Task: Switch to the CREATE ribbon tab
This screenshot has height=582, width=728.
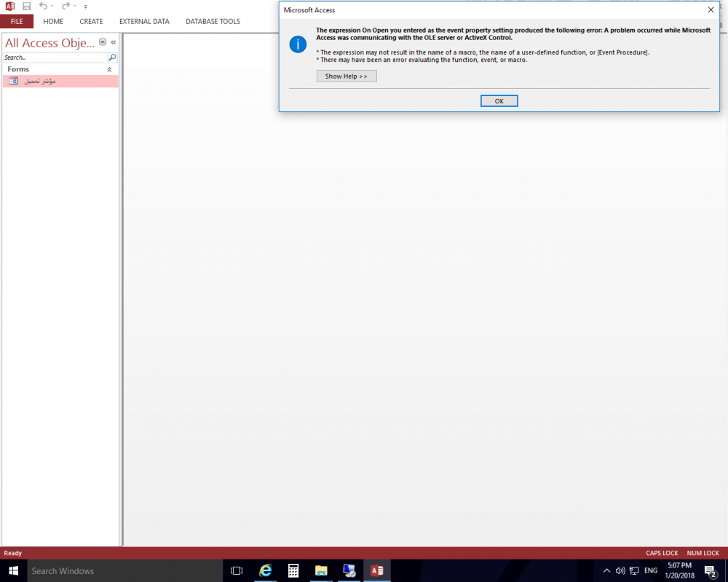Action: click(91, 21)
